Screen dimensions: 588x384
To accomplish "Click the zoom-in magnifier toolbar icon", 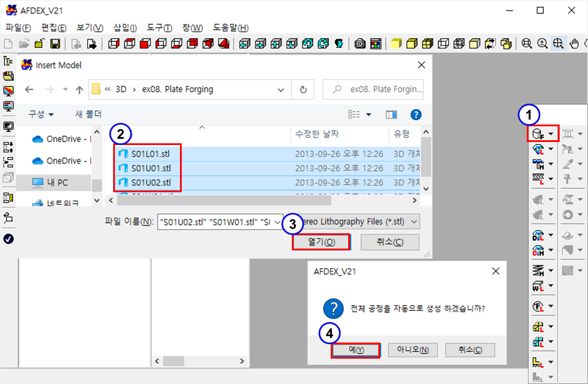I will (543, 44).
